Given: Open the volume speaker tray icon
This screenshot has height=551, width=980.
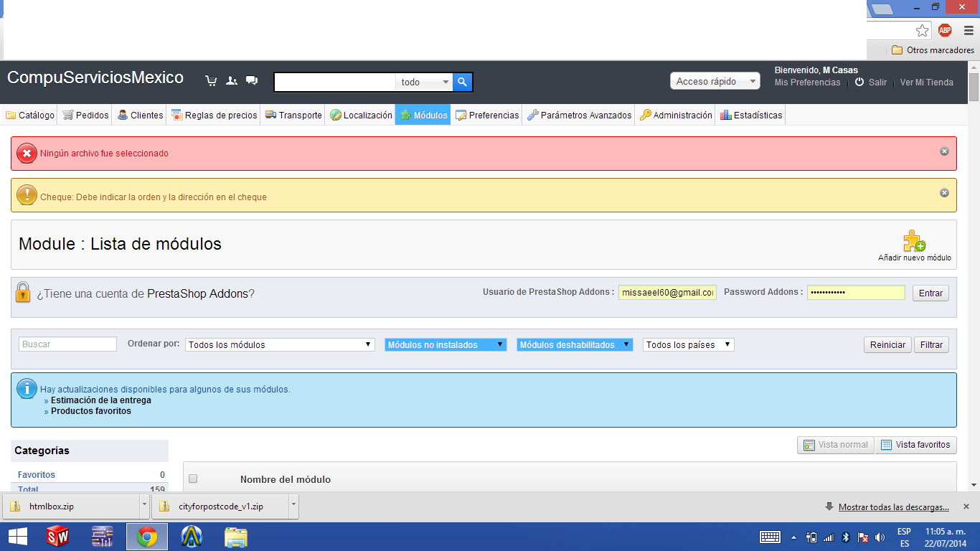Looking at the screenshot, I should 880,537.
